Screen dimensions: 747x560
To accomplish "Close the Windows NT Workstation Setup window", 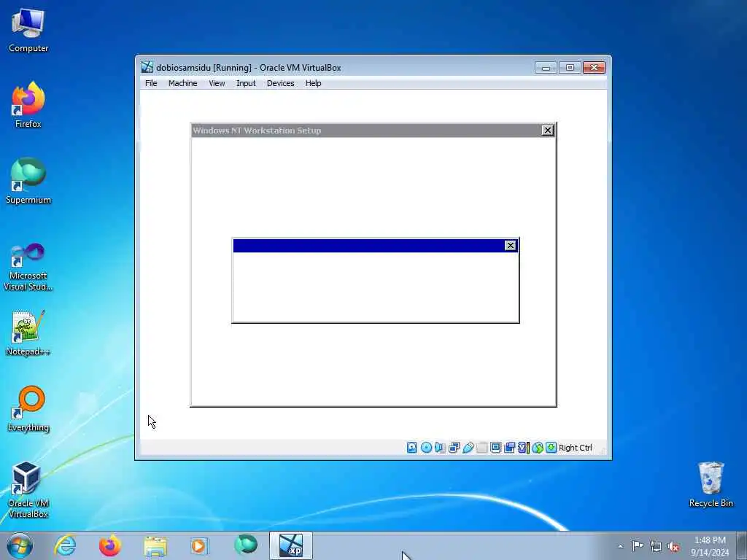I will click(x=547, y=130).
